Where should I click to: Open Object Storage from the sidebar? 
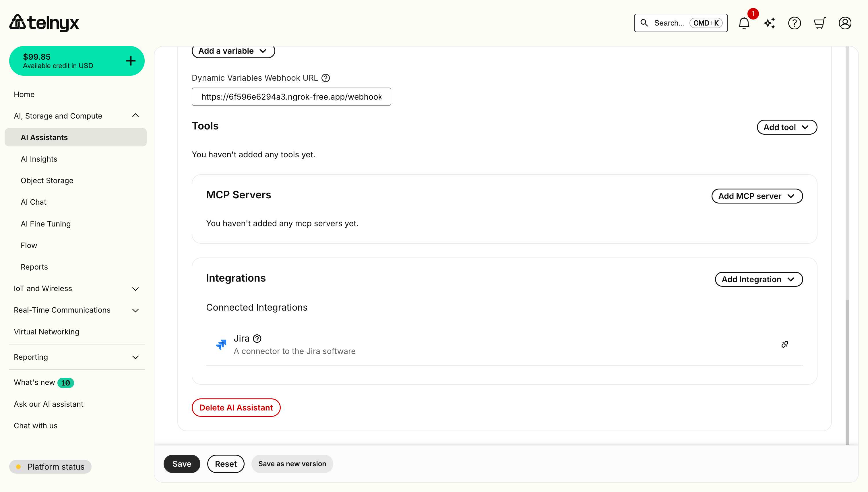coord(47,181)
